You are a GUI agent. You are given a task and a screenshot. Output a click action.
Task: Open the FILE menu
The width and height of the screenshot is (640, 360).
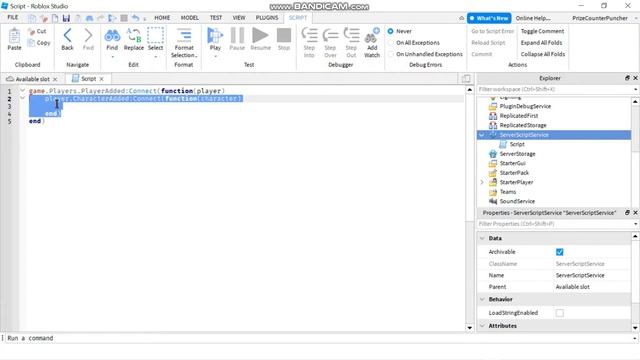pyautogui.click(x=13, y=18)
